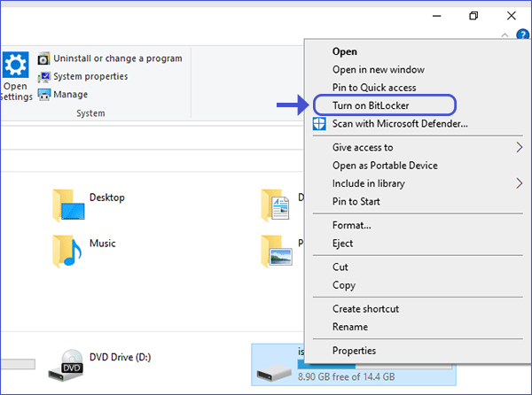The image size is (532, 395).
Task: Click the System properties icon
Action: 43,76
